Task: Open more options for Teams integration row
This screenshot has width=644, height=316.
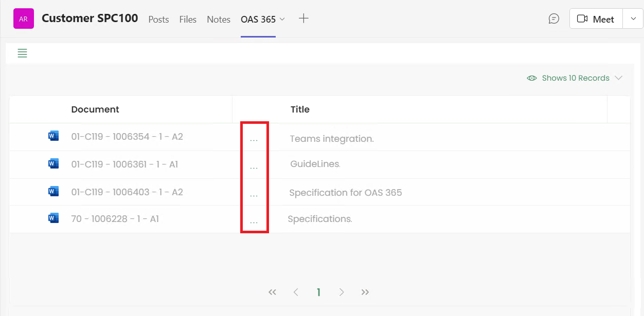Action: [254, 139]
